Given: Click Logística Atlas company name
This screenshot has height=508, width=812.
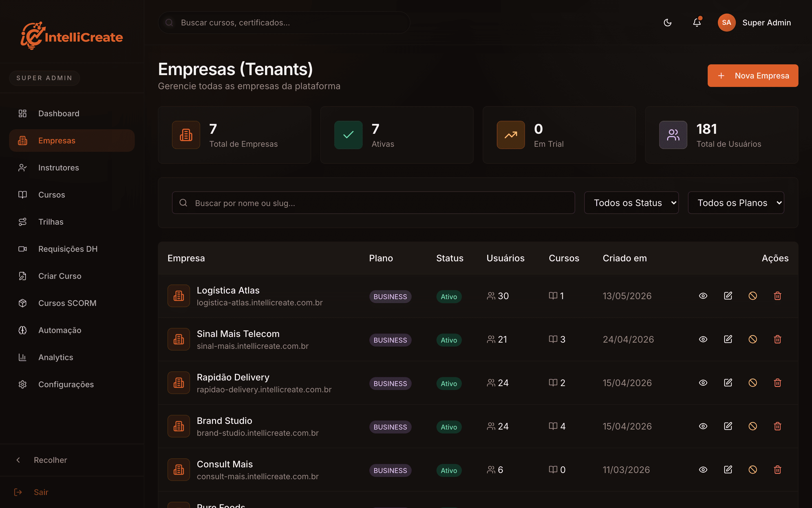Looking at the screenshot, I should 228,290.
